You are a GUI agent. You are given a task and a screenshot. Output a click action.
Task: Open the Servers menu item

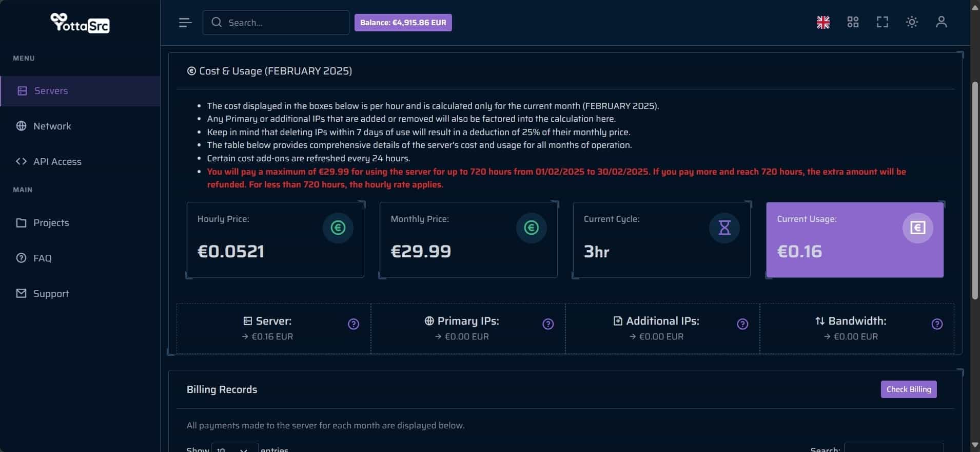(x=81, y=91)
